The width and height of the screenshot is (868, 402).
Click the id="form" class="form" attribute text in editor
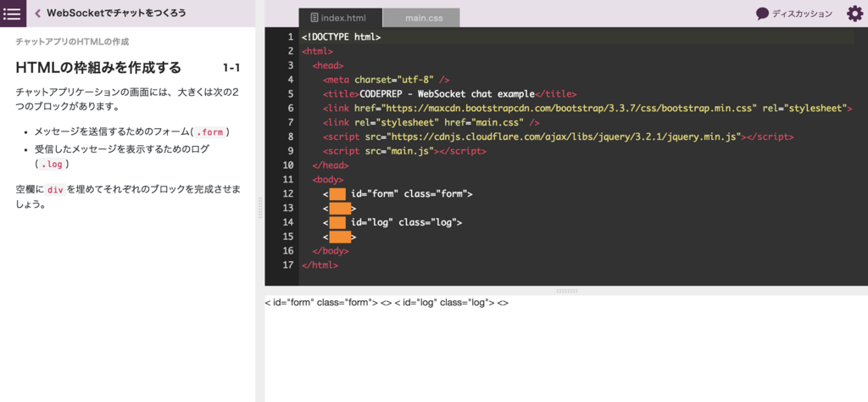[409, 194]
